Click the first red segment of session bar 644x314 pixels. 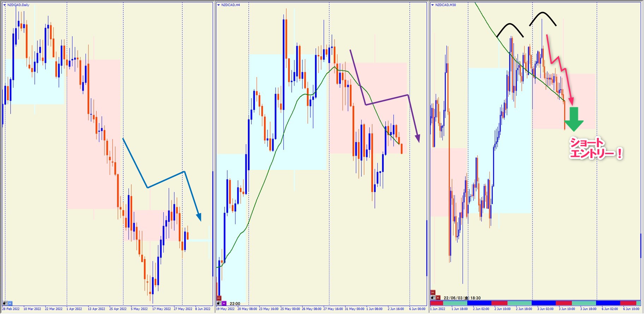pos(436,303)
